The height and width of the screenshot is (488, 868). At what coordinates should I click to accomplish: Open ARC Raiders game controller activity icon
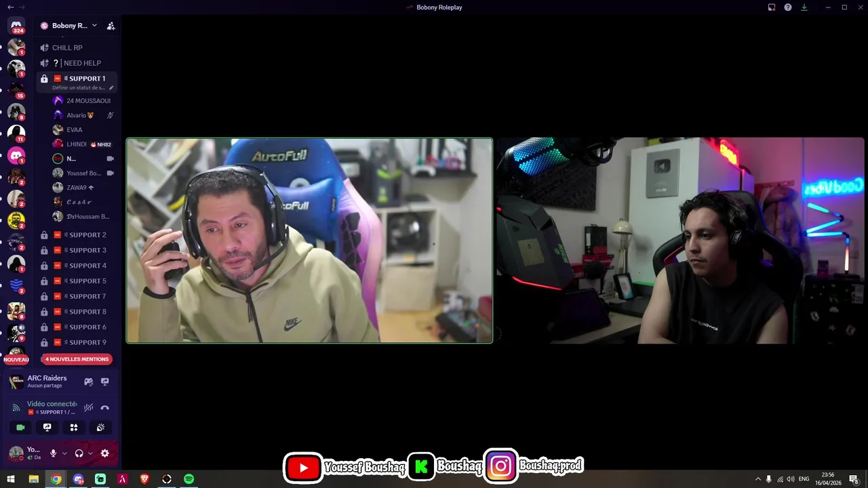88,382
